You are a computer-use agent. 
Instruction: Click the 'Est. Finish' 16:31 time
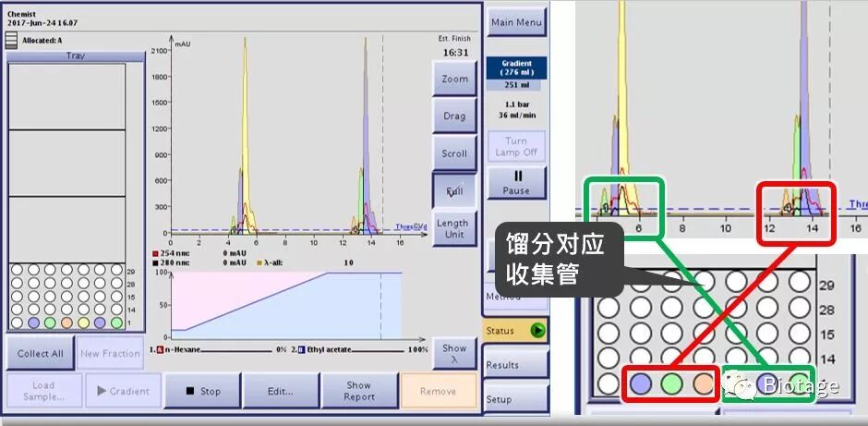pos(456,53)
